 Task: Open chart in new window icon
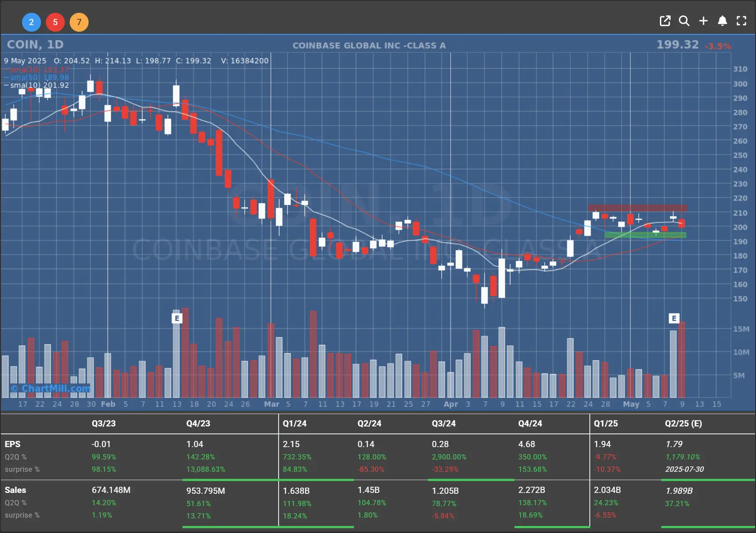(665, 21)
